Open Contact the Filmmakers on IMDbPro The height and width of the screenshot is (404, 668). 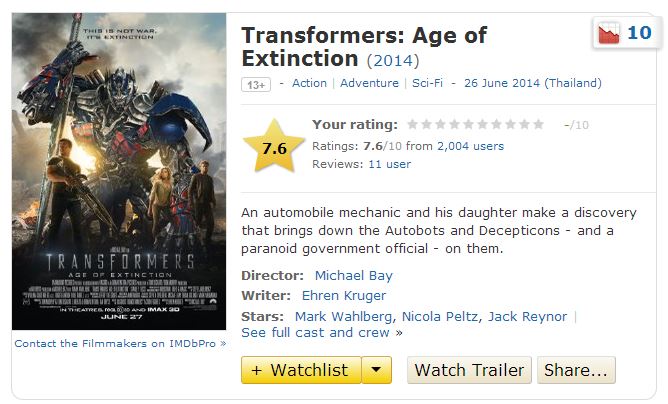pyautogui.click(x=119, y=343)
